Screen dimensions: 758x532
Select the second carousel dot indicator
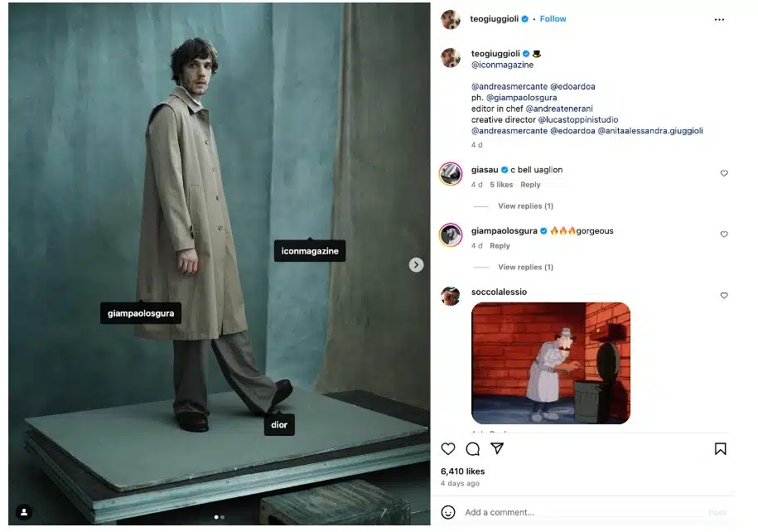tap(222, 517)
